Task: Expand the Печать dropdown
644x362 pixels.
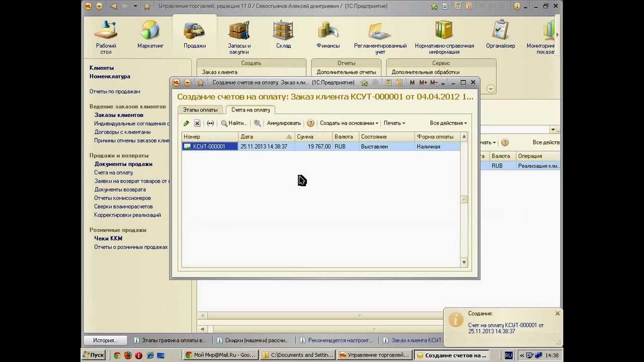Action: tap(394, 123)
